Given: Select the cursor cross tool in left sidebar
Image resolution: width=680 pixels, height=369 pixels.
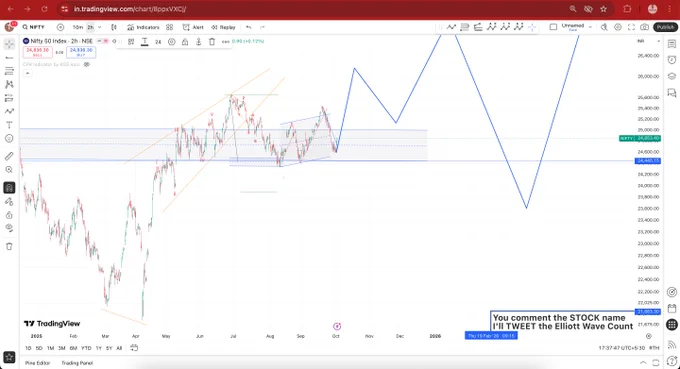Looking at the screenshot, I should tap(9, 44).
